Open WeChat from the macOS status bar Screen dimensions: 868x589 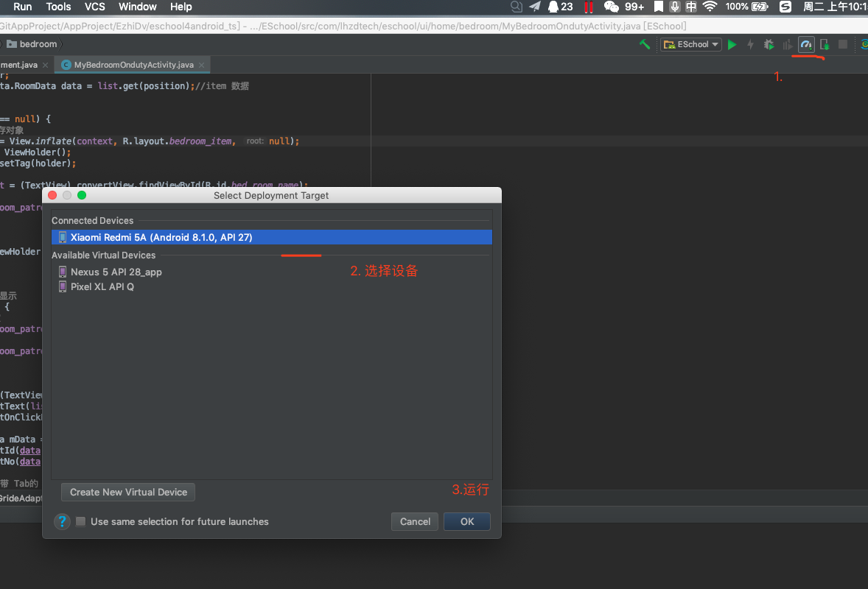tap(612, 7)
